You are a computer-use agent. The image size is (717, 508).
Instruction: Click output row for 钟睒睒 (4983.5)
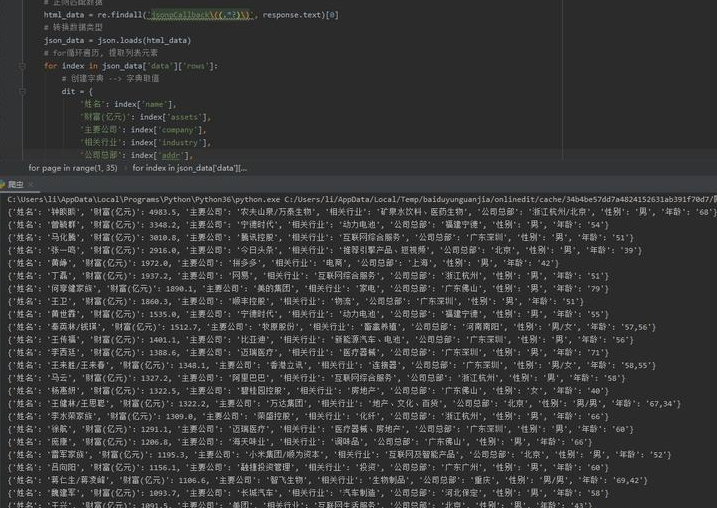pos(362,212)
